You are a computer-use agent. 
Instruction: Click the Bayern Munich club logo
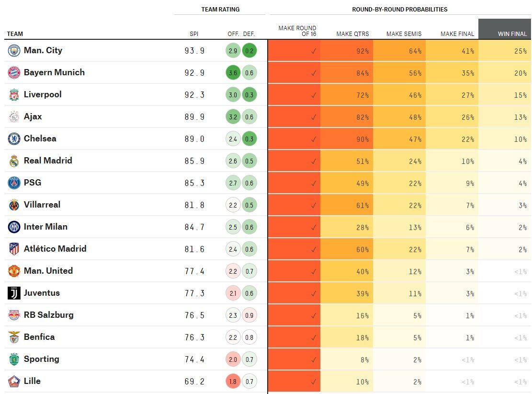pos(14,73)
